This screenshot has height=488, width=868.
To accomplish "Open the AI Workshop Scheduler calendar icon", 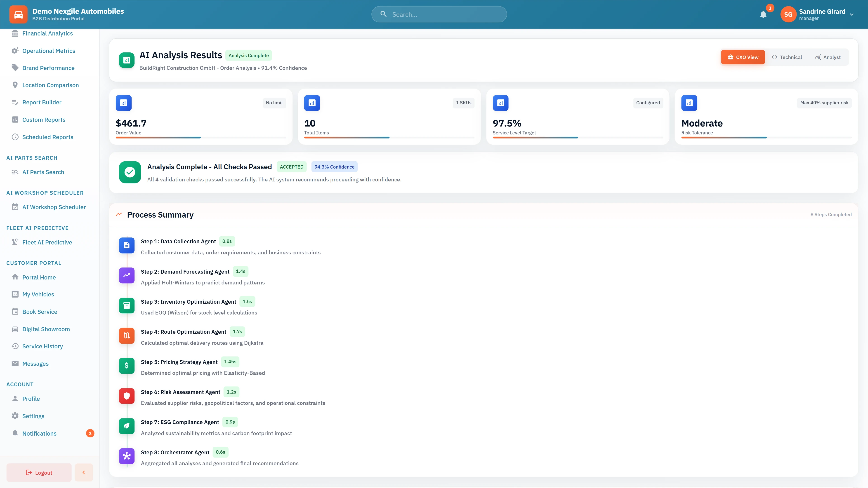I will 15,207.
